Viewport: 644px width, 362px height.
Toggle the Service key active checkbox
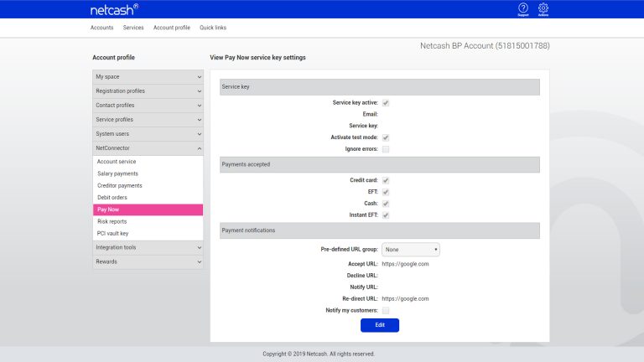386,103
